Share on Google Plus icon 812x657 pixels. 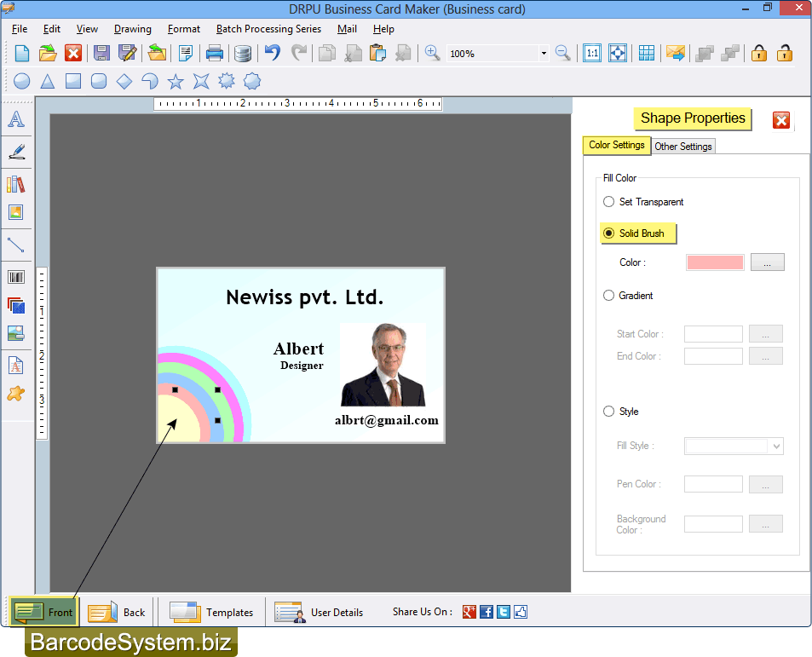469,612
